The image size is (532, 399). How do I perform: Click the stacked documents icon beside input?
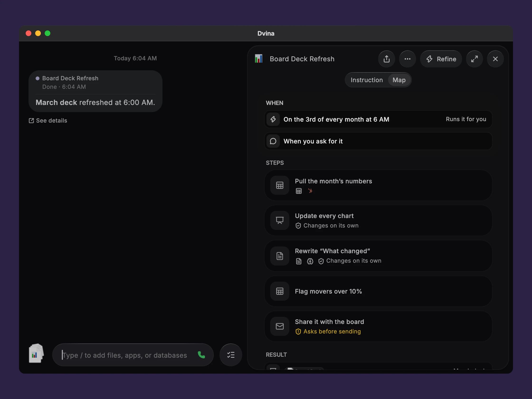pyautogui.click(x=36, y=353)
